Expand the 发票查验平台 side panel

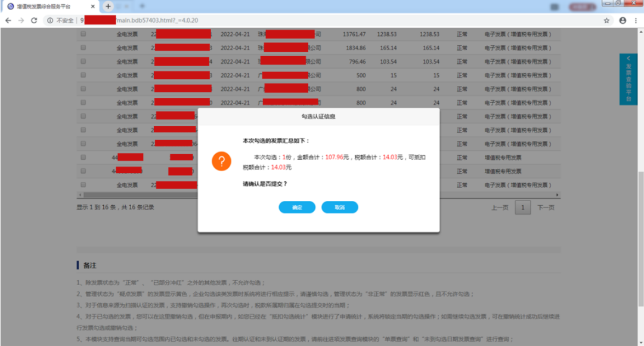pyautogui.click(x=628, y=79)
